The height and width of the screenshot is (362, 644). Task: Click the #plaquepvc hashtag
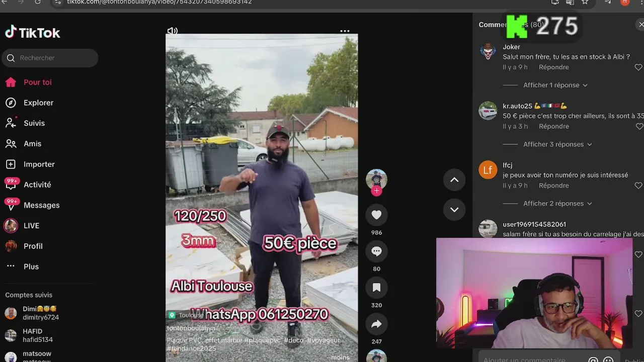click(263, 340)
